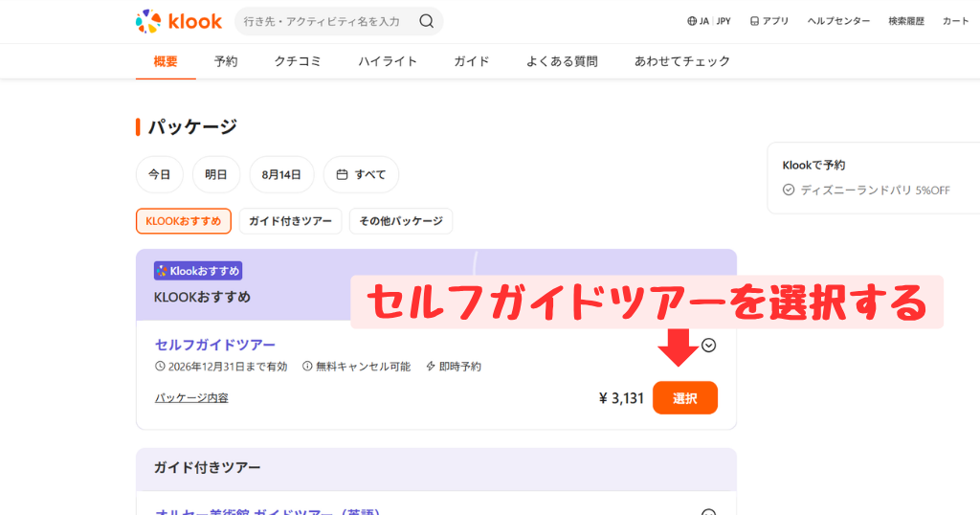The width and height of the screenshot is (980, 515).
Task: Click the パッケージ section heading
Action: [192, 127]
